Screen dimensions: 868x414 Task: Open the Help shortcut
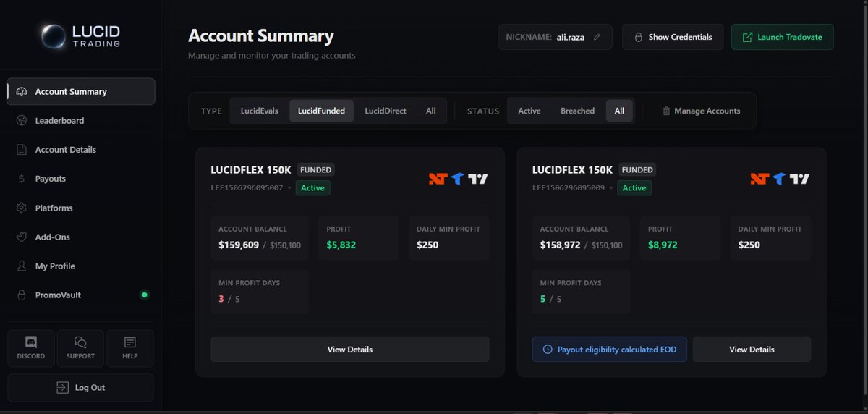[x=129, y=348]
